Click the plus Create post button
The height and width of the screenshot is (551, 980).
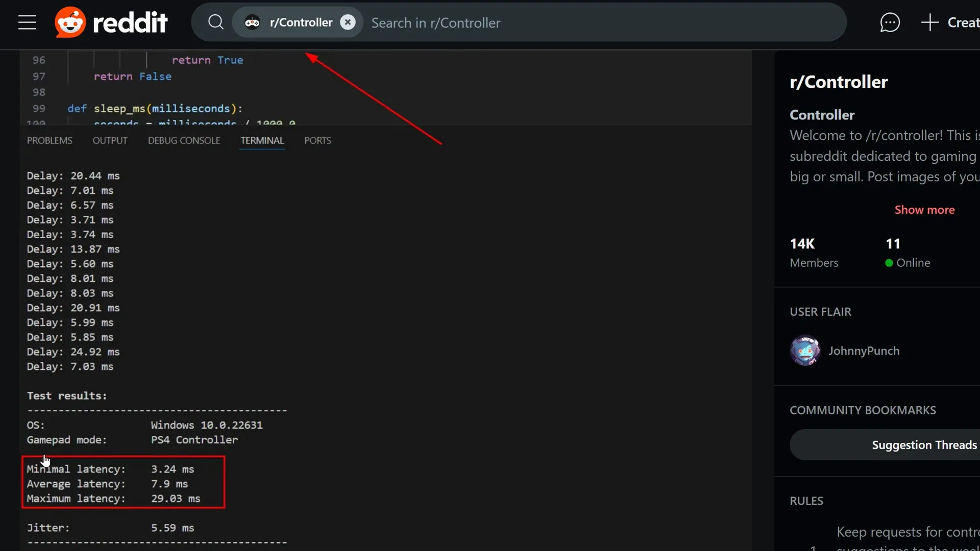click(x=950, y=22)
